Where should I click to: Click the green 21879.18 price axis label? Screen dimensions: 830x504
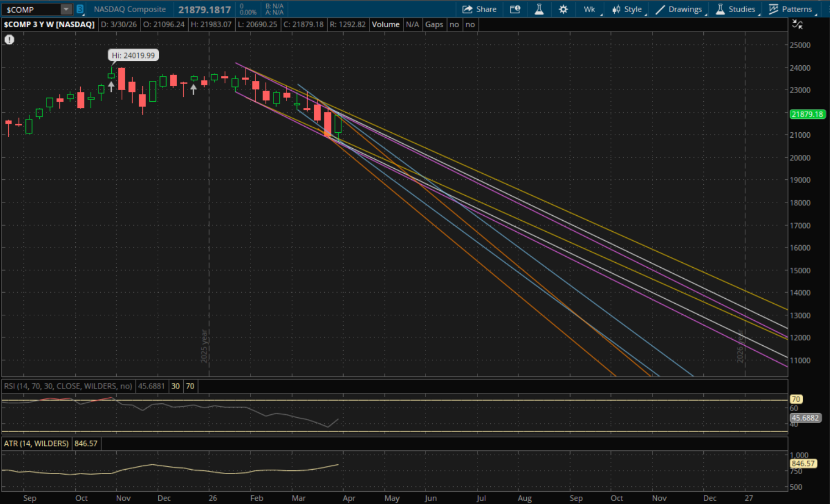tap(807, 115)
